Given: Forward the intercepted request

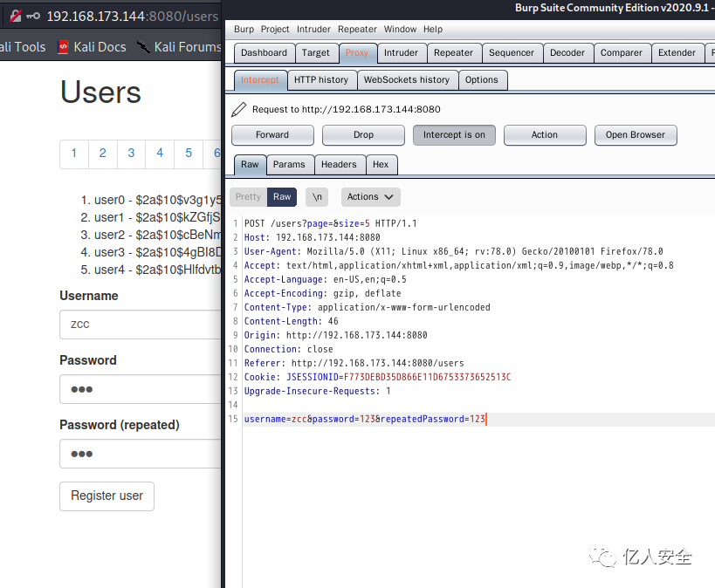Looking at the screenshot, I should click(272, 135).
